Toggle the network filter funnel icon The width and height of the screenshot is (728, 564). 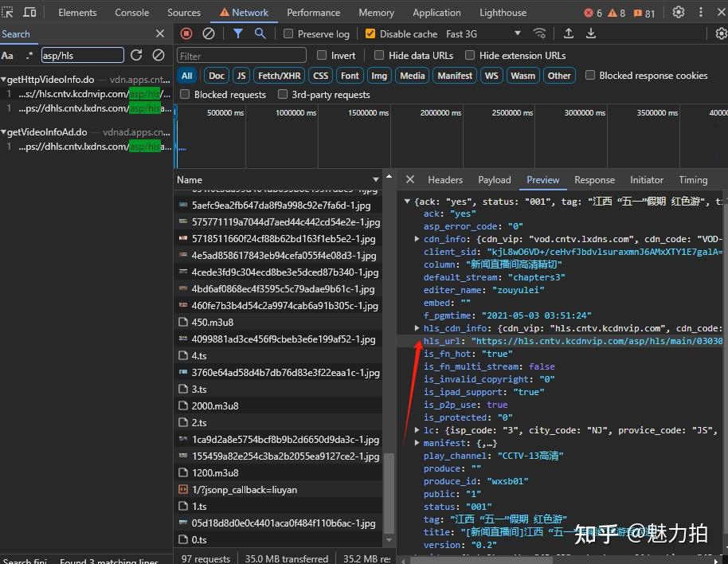tap(237, 33)
